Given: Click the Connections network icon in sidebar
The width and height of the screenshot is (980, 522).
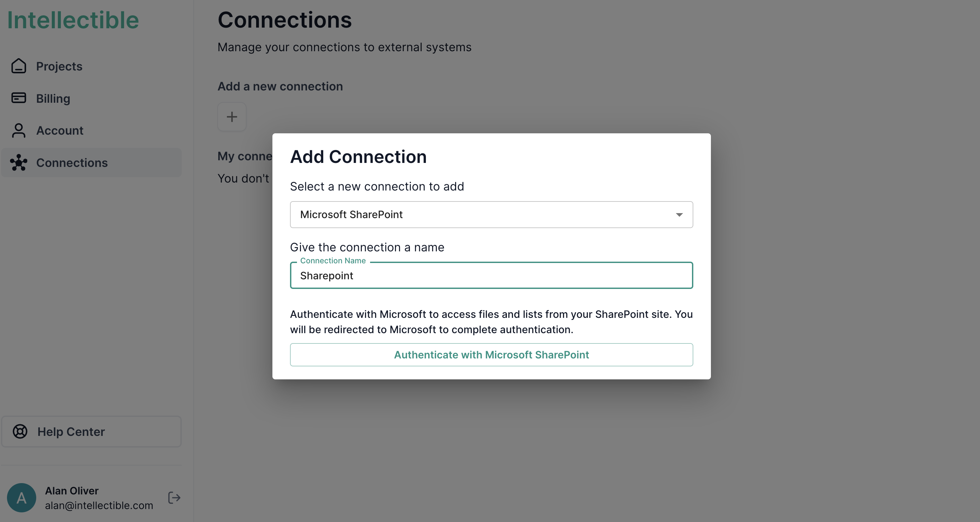Looking at the screenshot, I should click(x=19, y=163).
